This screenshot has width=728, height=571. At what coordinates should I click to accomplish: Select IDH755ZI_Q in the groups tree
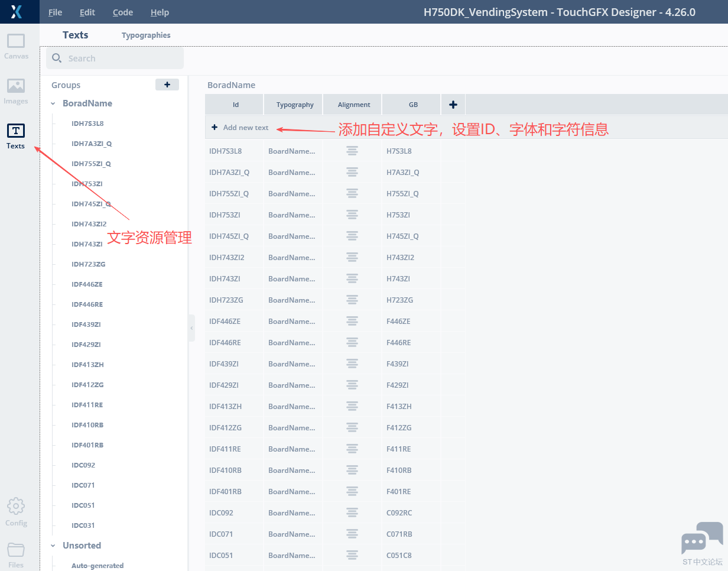[91, 164]
